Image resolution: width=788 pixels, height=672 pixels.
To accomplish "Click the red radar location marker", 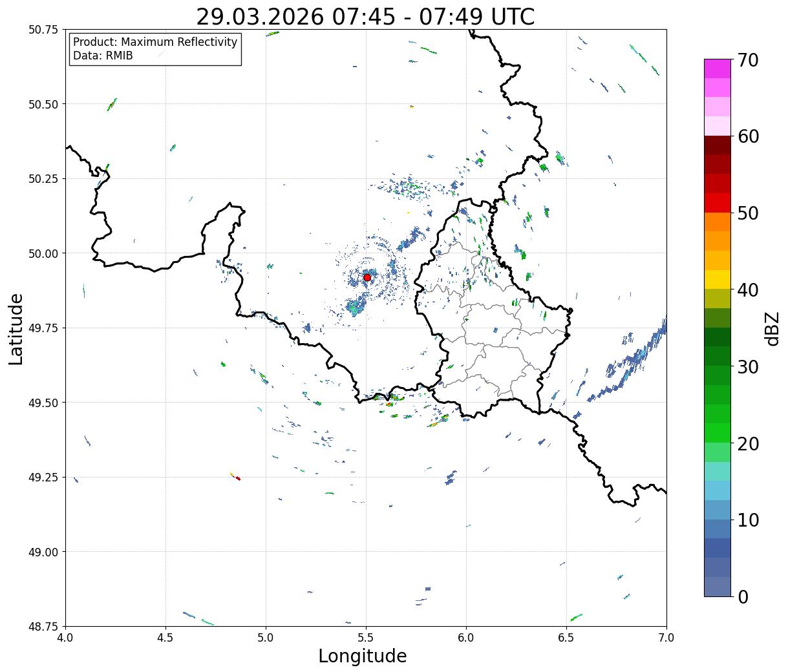I will tap(367, 277).
